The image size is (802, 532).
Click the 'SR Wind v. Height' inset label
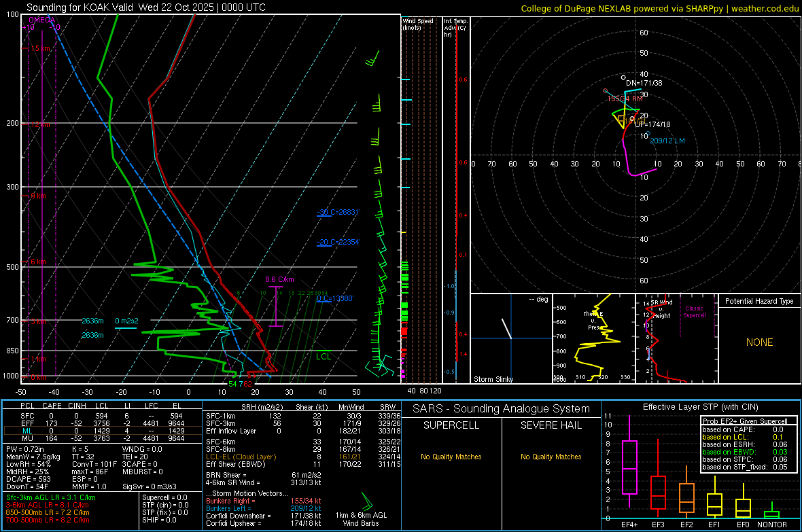(661, 309)
